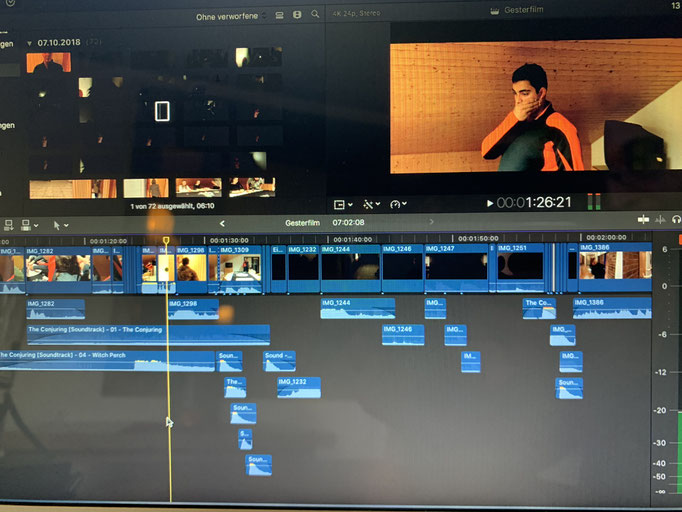
Task: Click the 00:01:26:21 timecode display
Action: pyautogui.click(x=534, y=202)
